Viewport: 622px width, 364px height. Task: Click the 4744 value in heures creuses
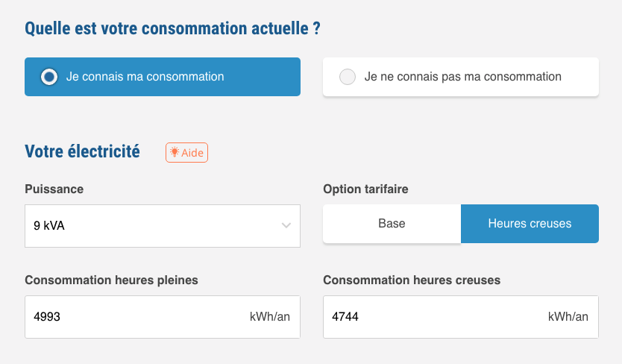[345, 316]
